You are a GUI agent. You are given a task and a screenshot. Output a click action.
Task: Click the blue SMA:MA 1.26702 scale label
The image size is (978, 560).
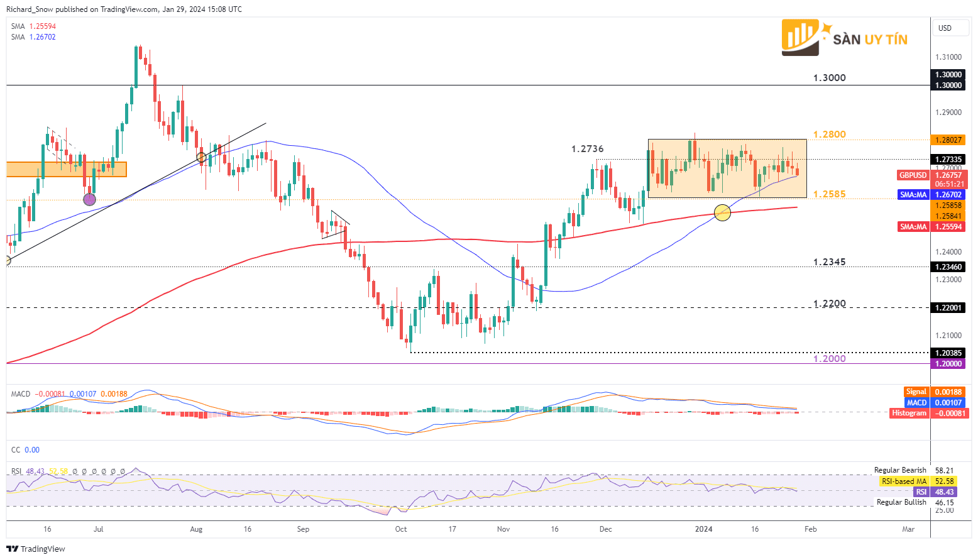pos(931,195)
